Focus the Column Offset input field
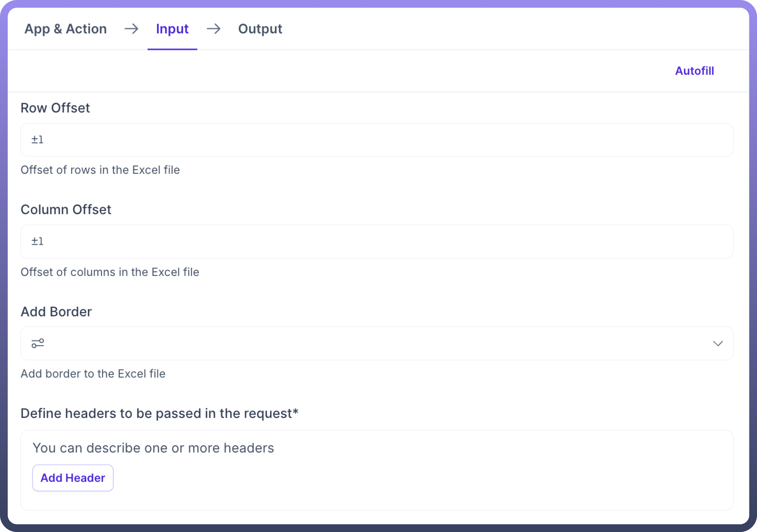Image resolution: width=757 pixels, height=532 pixels. point(377,241)
